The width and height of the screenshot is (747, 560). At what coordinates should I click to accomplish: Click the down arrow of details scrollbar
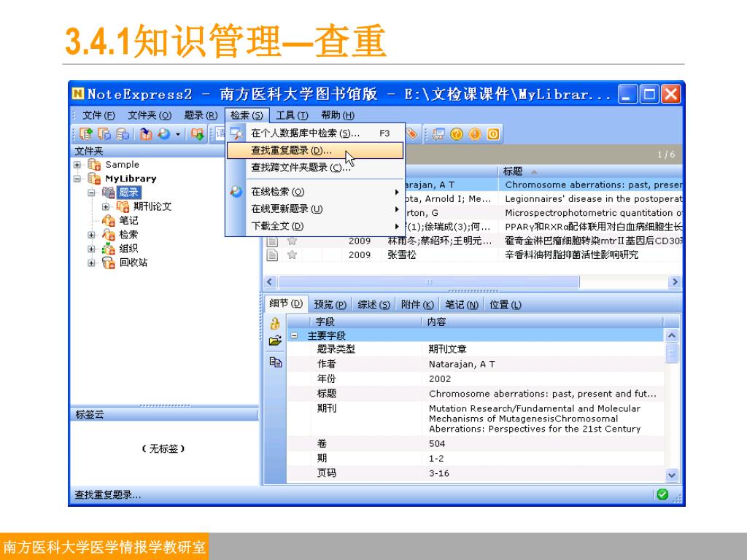(x=671, y=475)
